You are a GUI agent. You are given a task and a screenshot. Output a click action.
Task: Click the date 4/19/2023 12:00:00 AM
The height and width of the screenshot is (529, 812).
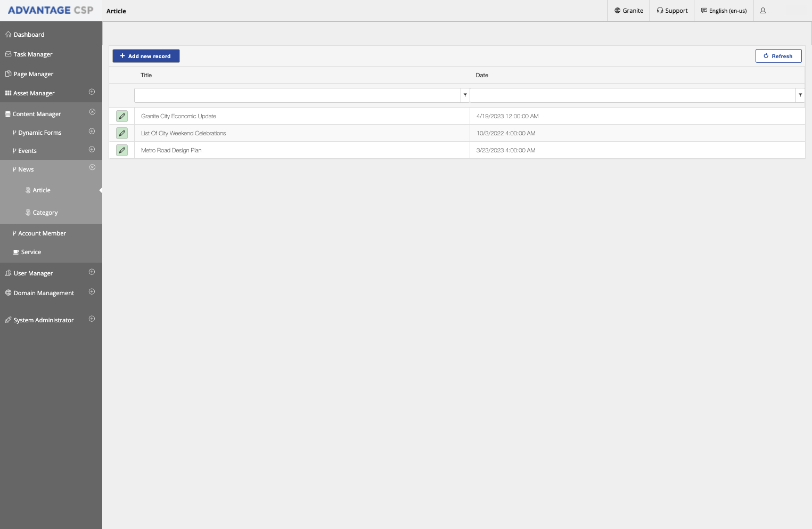click(507, 116)
